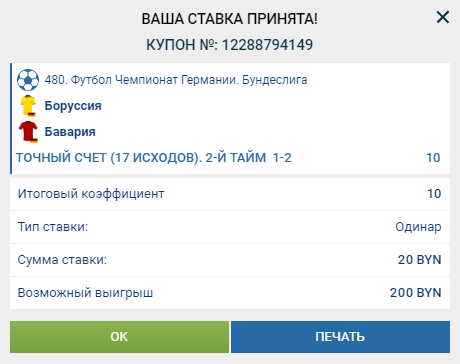Image resolution: width=460 pixels, height=364 pixels.
Task: Print the coupon with ПЕЧАТЬ button
Action: (340, 337)
